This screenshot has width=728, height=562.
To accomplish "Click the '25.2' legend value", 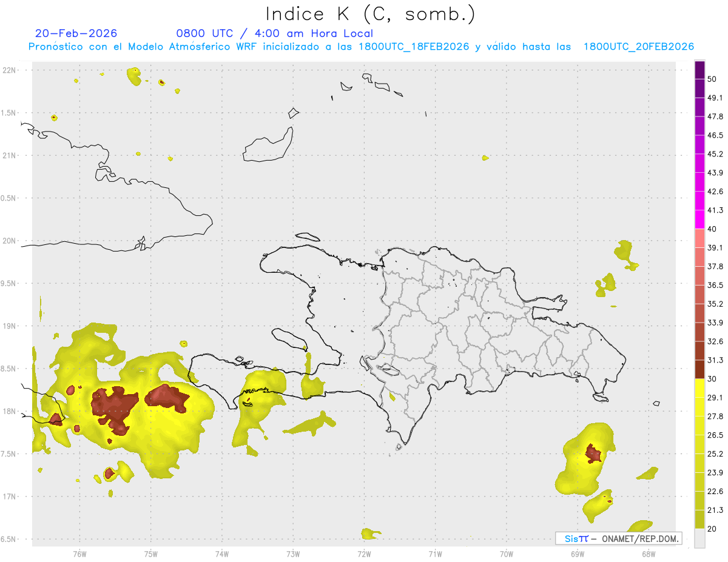I will [715, 454].
